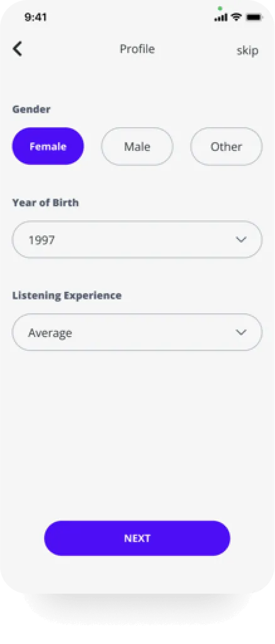Viewport: 275px width, 644px height.
Task: Click the battery icon in status bar
Action: click(x=254, y=17)
